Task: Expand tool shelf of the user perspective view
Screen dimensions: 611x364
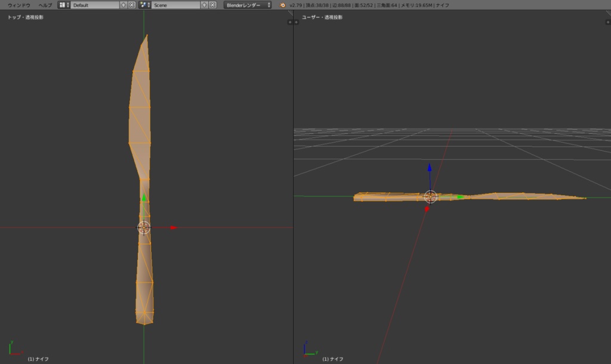Action: pyautogui.click(x=297, y=22)
